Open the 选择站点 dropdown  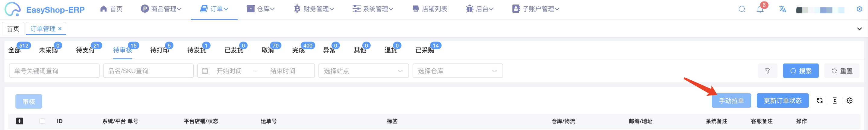pos(363,71)
